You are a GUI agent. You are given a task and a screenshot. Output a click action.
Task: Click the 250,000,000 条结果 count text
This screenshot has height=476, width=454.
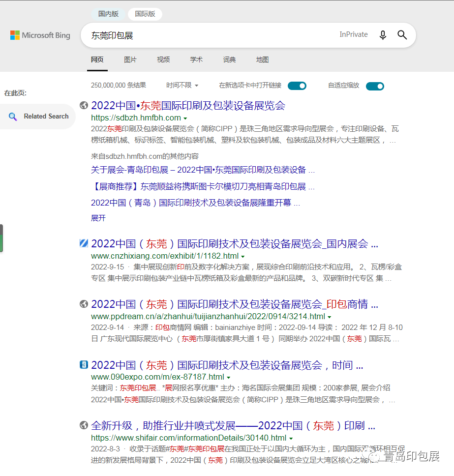point(119,85)
